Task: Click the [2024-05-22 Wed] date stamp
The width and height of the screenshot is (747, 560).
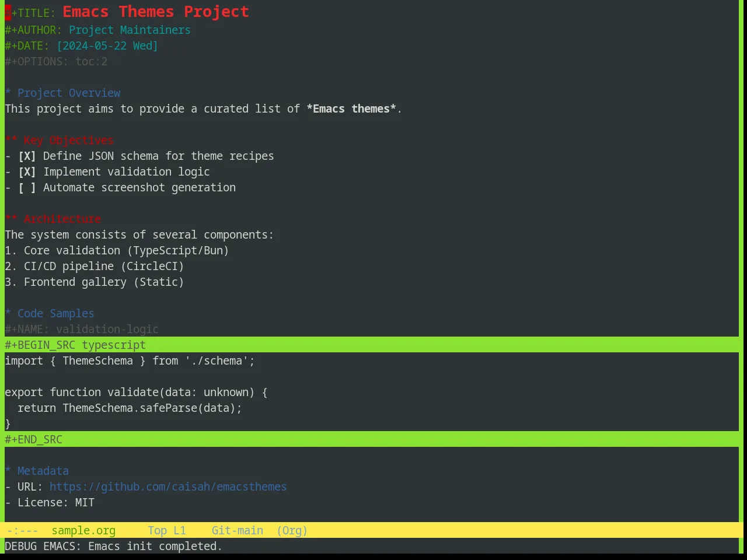Action: [107, 46]
